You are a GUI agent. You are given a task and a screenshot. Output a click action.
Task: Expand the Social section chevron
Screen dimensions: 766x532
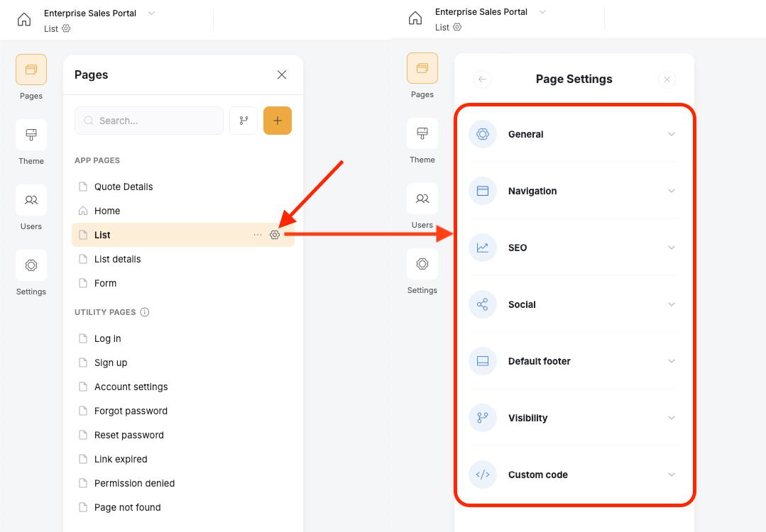[x=672, y=304]
